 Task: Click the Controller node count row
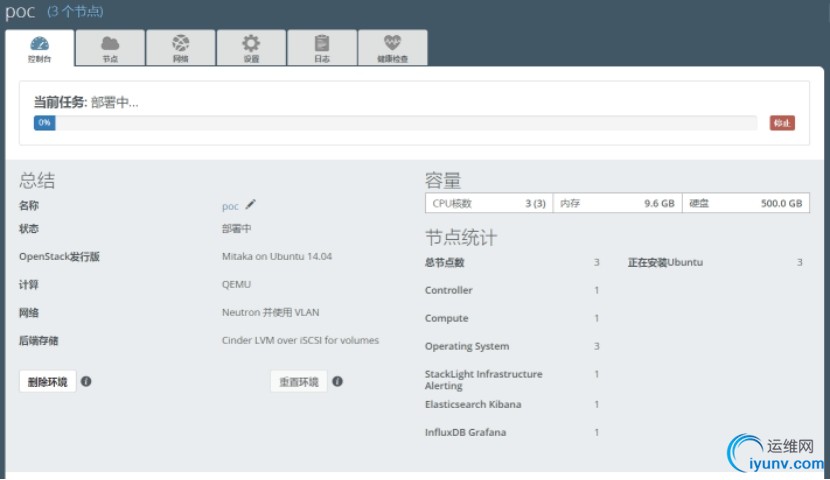[x=512, y=290]
